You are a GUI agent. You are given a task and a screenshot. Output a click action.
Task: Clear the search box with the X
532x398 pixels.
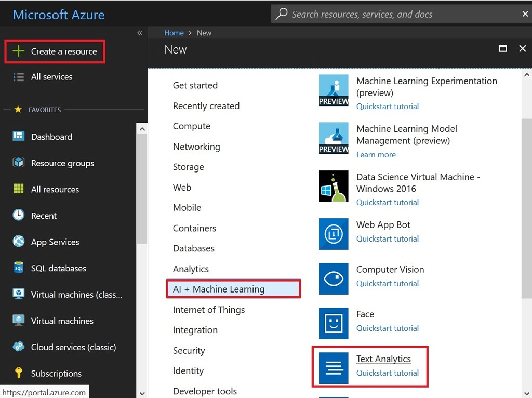pos(525,14)
